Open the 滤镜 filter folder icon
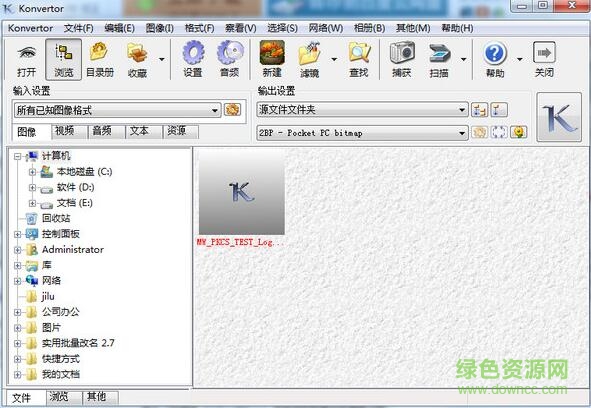 point(309,54)
